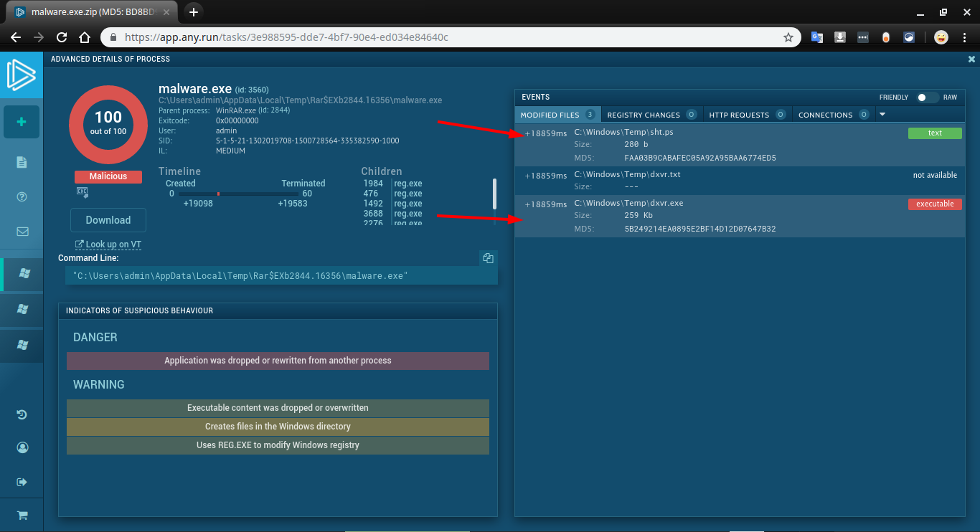The image size is (980, 532).
Task: Click the green text file tag
Action: (x=935, y=133)
